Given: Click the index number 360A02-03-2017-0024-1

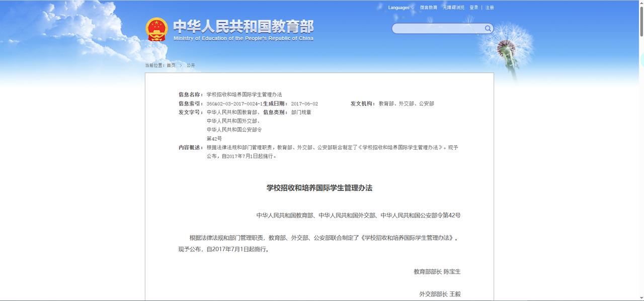Looking at the screenshot, I should (234, 104).
